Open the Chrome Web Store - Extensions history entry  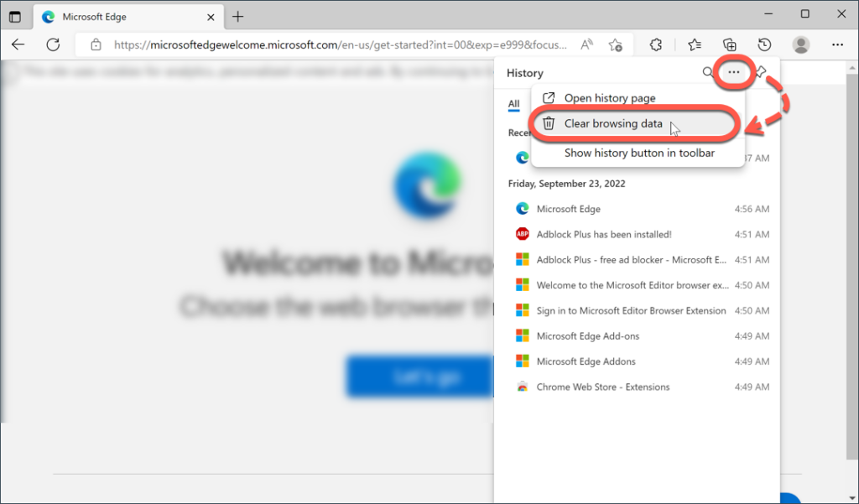click(x=602, y=387)
